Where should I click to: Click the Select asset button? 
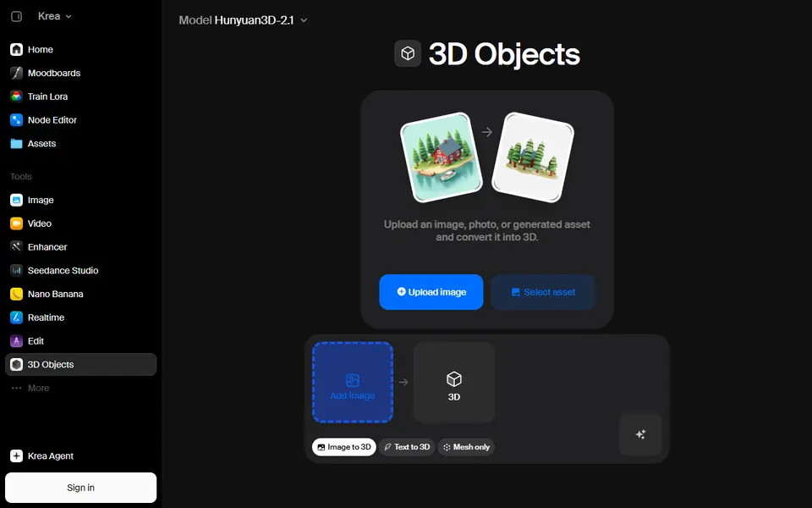tap(543, 292)
